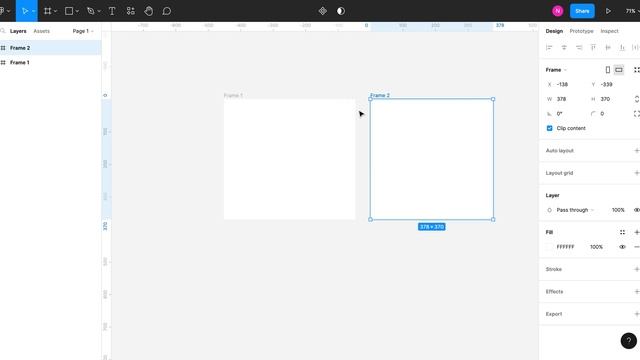Open the Frame type dropdown
The height and width of the screenshot is (360, 640).
(556, 70)
